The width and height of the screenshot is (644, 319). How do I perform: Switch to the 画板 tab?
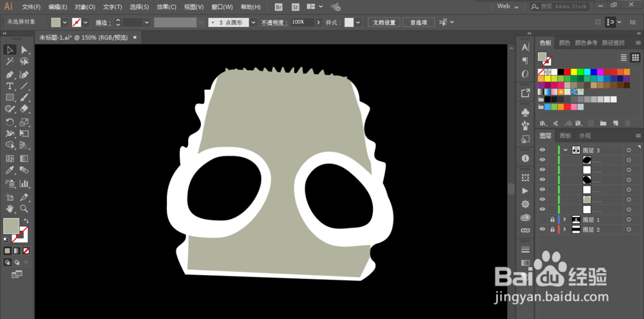(565, 136)
